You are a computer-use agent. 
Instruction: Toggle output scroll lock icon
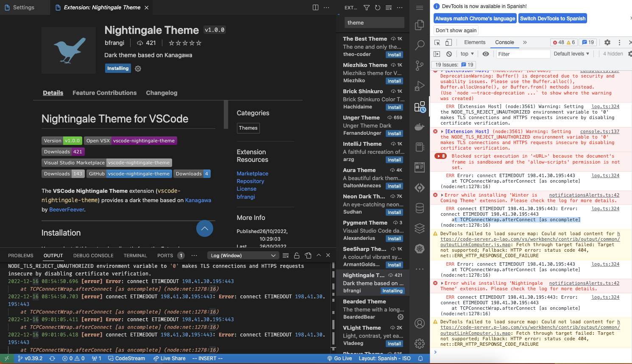point(297,256)
